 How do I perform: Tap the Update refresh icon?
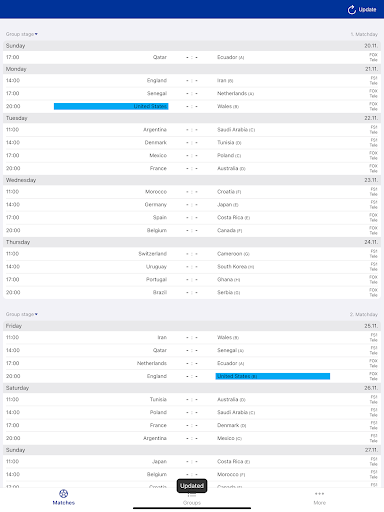pos(352,10)
